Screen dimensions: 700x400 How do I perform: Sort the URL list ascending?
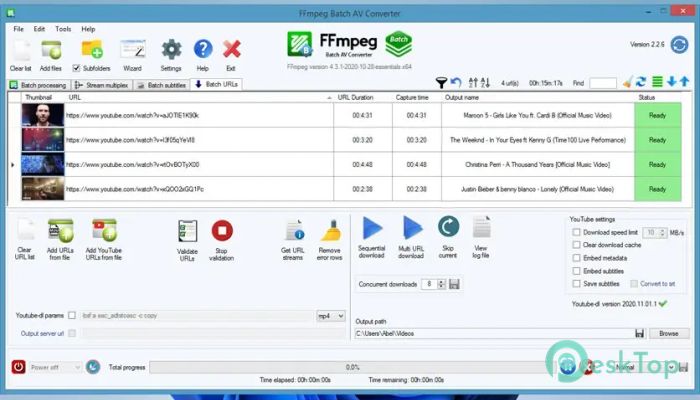coord(473,83)
